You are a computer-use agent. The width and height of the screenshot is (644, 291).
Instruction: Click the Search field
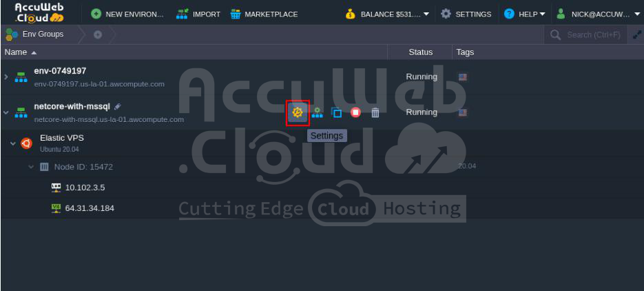(591, 34)
